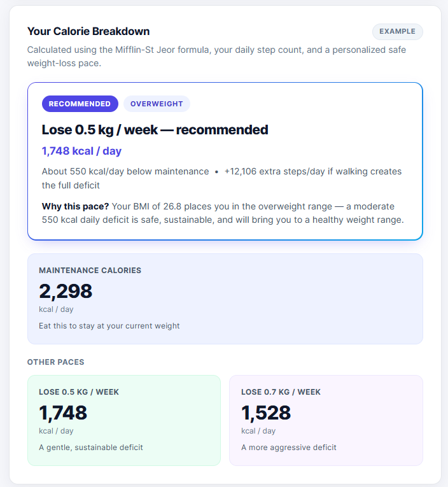
Task: Click the OVERWEIGHT status badge
Action: point(157,104)
